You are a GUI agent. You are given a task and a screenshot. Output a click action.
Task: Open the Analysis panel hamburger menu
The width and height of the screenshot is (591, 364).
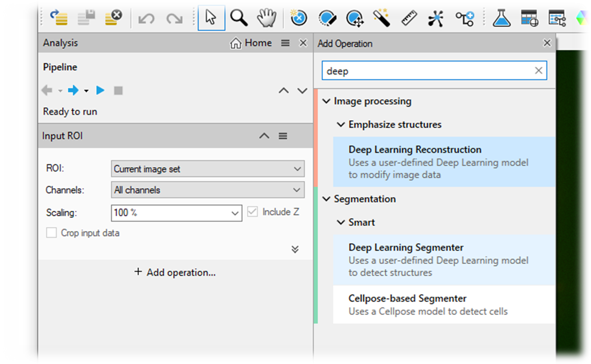click(x=285, y=42)
